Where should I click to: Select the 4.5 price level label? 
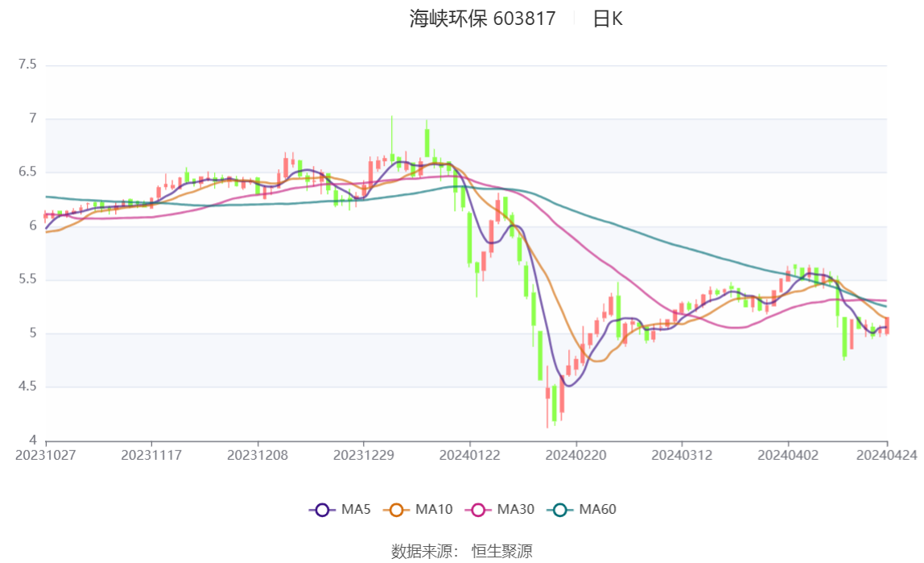coord(27,387)
